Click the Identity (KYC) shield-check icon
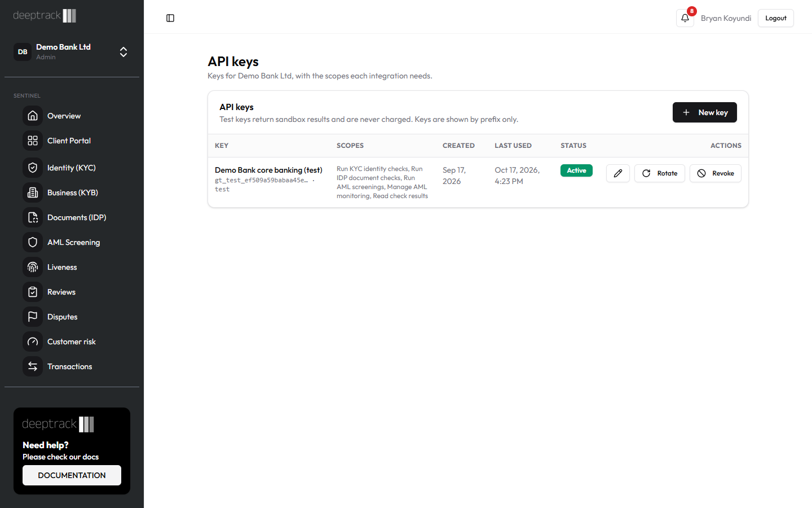812x508 pixels. (33, 168)
